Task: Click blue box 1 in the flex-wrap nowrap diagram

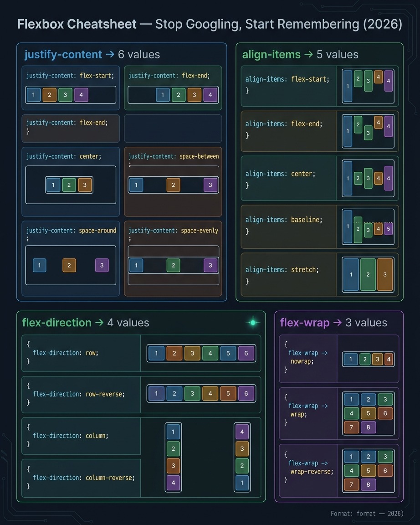Action: (351, 359)
